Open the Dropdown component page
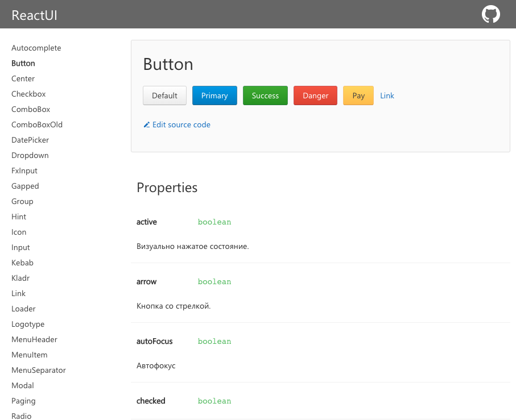This screenshot has height=420, width=516. [x=30, y=156]
